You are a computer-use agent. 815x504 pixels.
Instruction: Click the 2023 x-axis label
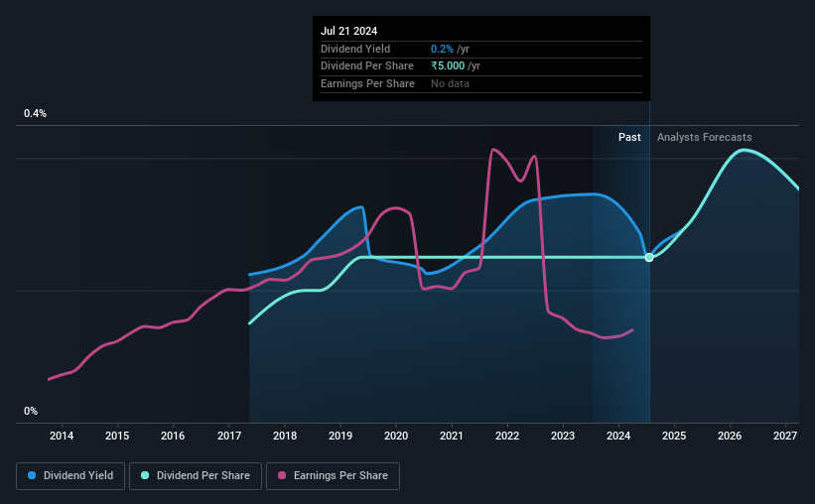click(x=563, y=436)
